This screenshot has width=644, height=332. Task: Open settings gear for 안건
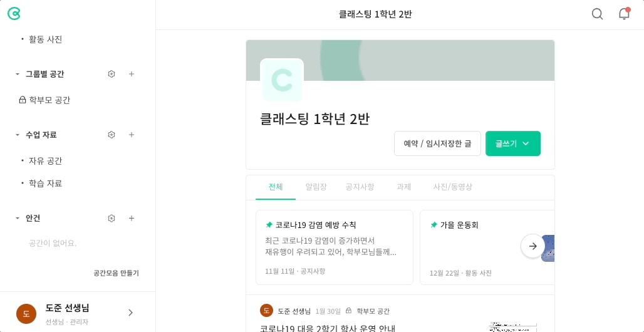tap(112, 218)
